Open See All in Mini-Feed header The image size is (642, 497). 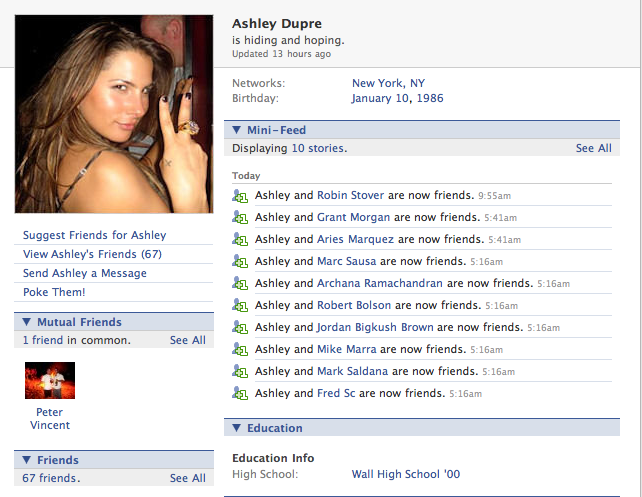pyautogui.click(x=594, y=148)
